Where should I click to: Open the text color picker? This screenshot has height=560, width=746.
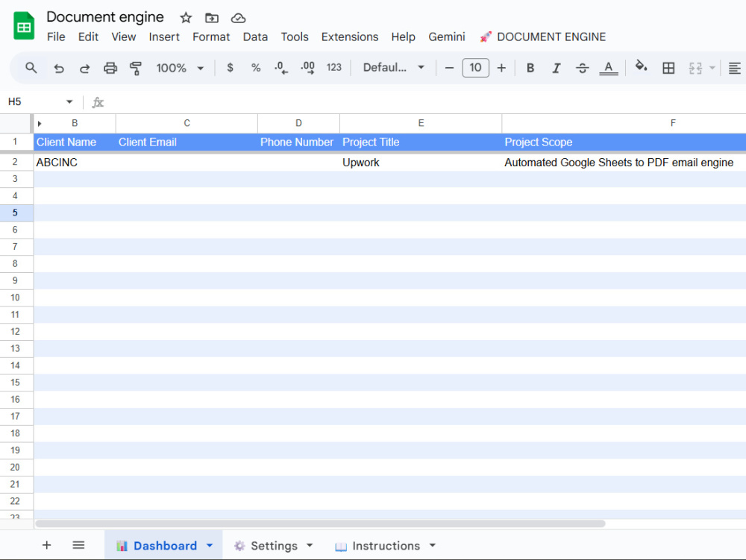click(609, 68)
